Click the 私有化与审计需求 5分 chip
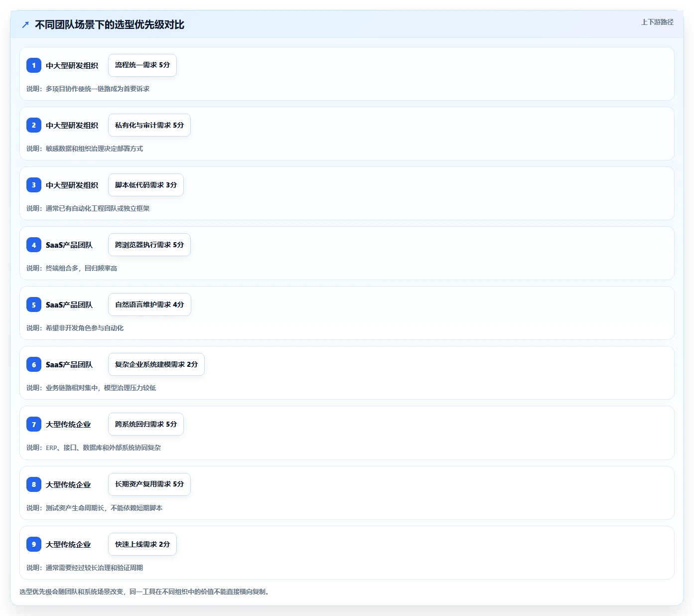Viewport: 694px width, 616px height. [149, 125]
